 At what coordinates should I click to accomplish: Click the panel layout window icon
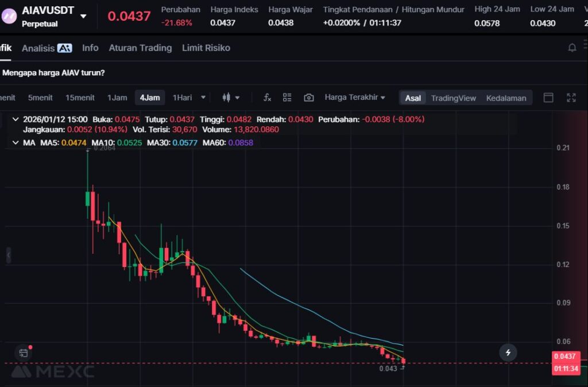click(548, 98)
